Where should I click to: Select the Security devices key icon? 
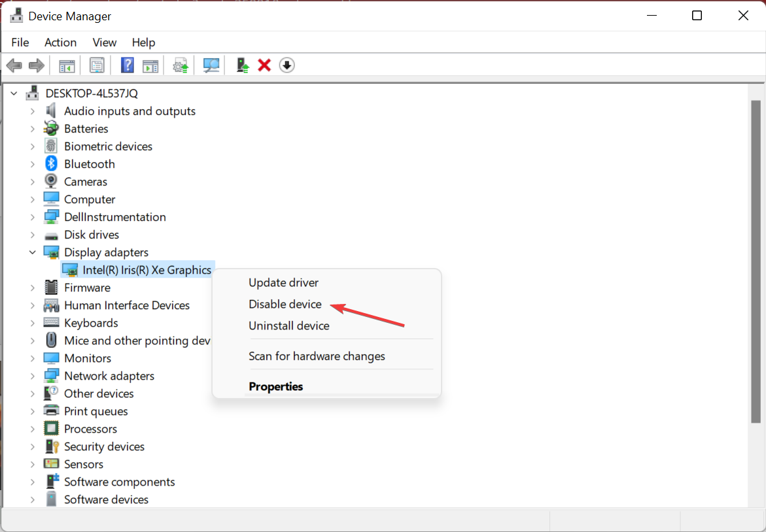(51, 446)
